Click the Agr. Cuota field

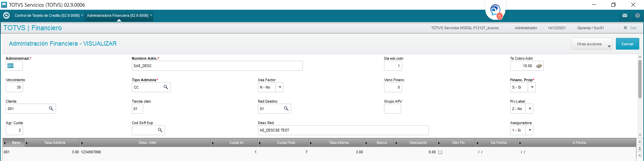coord(14,130)
